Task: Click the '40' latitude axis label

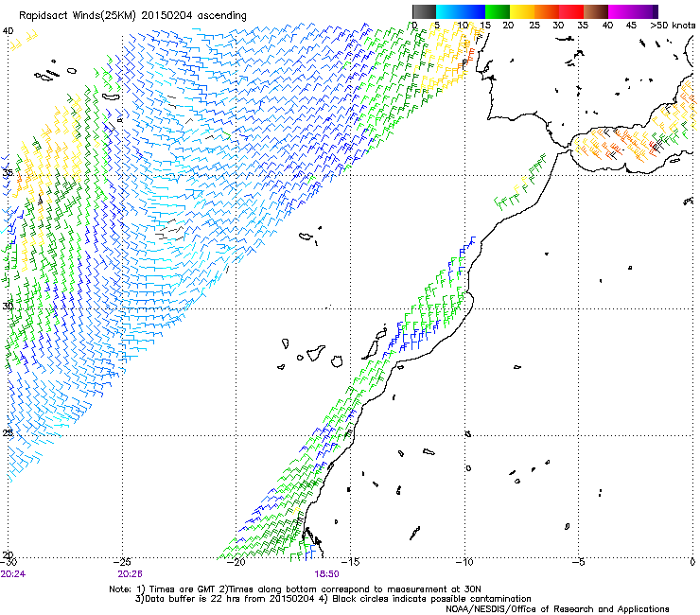Action: 8,31
